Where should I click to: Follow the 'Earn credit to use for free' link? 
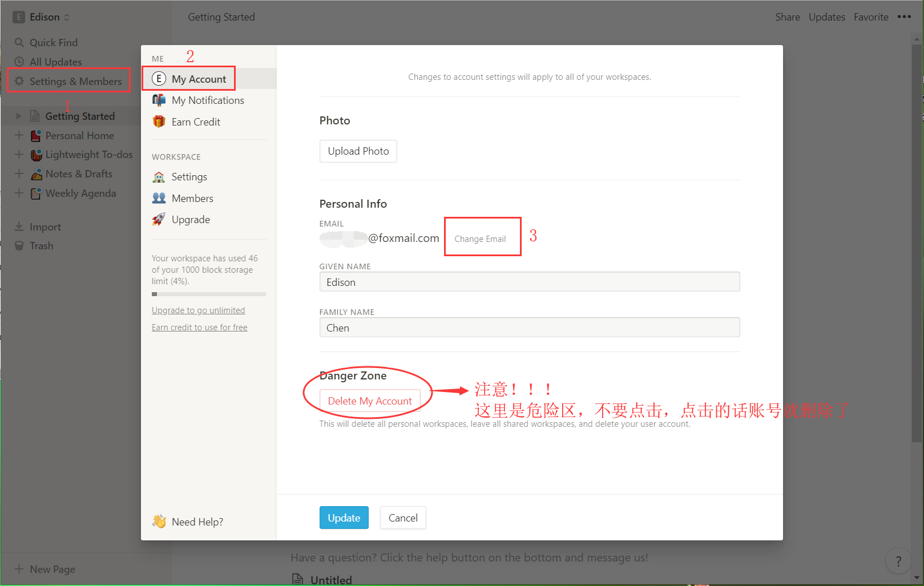point(200,328)
